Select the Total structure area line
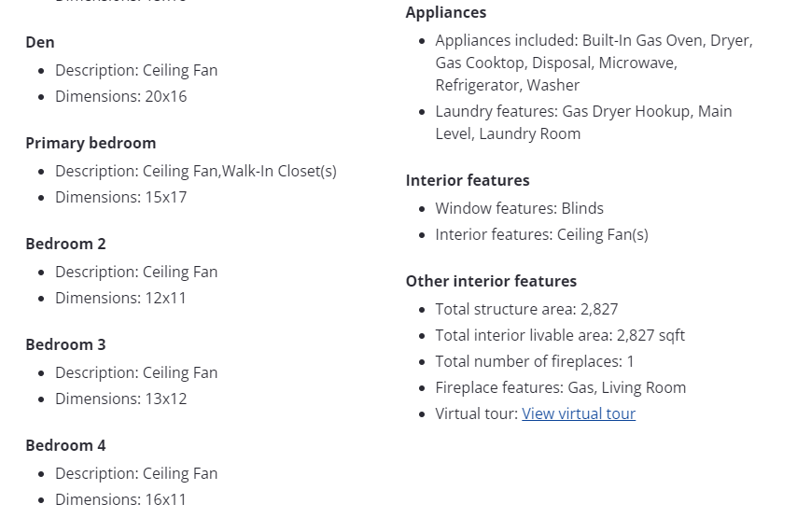This screenshot has height=532, width=797. (x=526, y=309)
